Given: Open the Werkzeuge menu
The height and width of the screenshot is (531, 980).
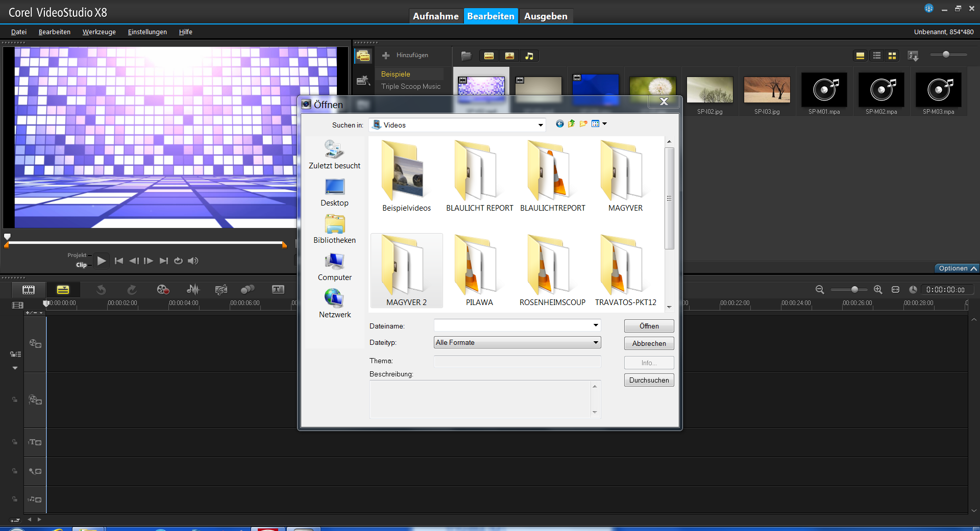Looking at the screenshot, I should click(99, 32).
